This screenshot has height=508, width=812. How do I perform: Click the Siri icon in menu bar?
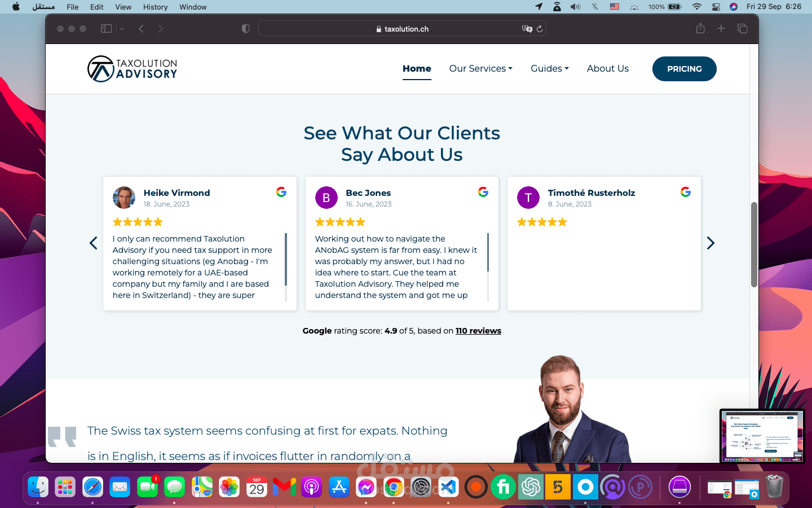[734, 7]
